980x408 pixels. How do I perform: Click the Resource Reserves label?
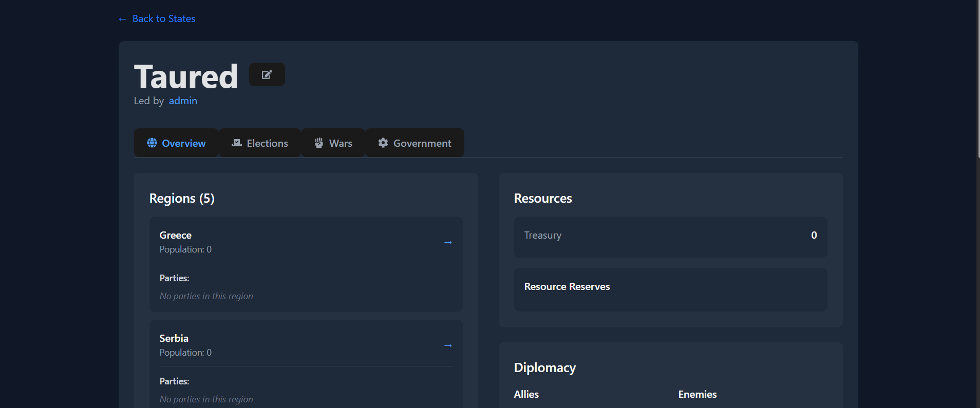(x=567, y=286)
